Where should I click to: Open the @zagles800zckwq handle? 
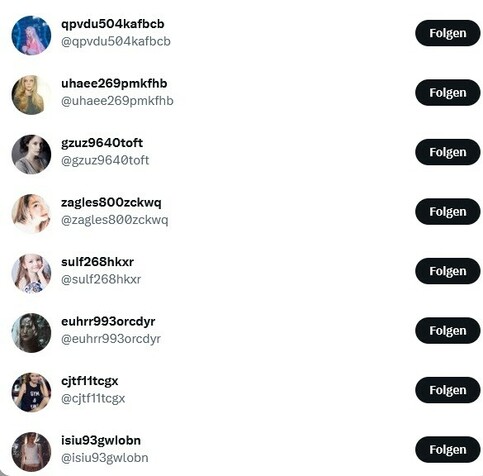[x=115, y=220]
